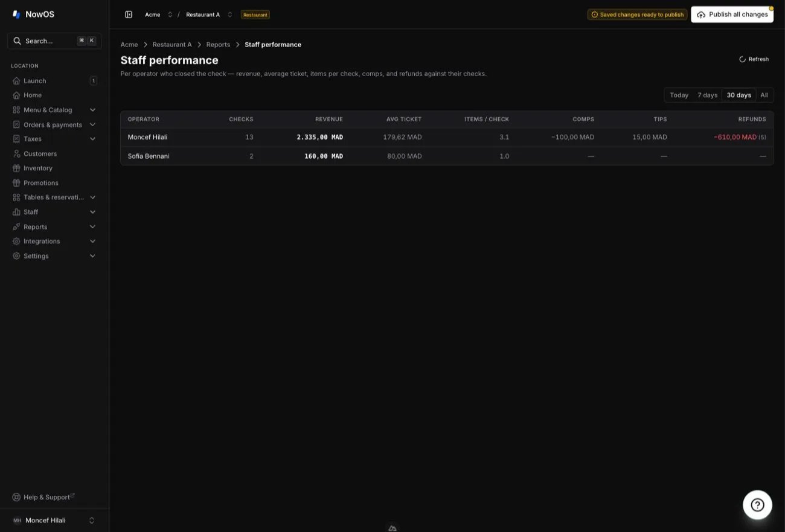Viewport: 785px width, 532px height.
Task: Expand the Taxes section chevron
Action: click(92, 139)
